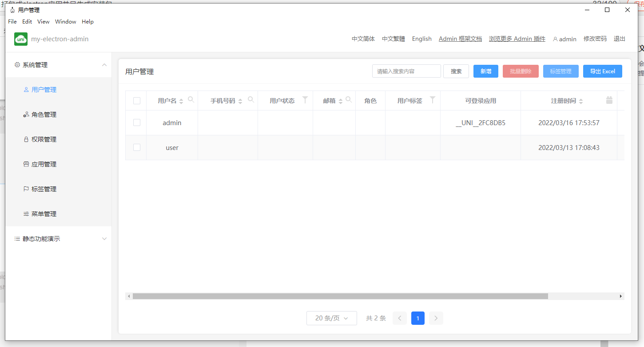
Task: Check the checkbox on the user row
Action: tap(136, 147)
